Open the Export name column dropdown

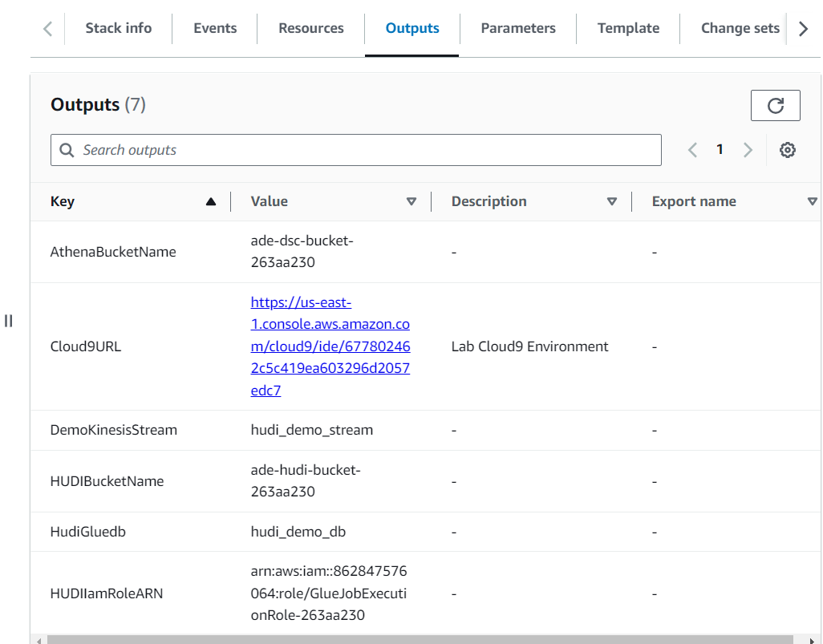point(813,201)
